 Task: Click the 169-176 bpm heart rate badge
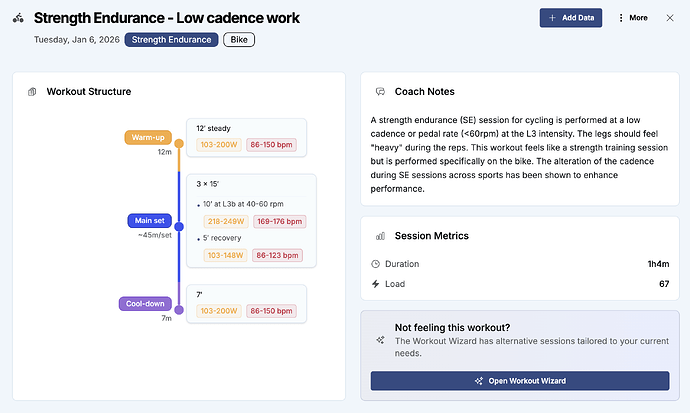(x=281, y=221)
